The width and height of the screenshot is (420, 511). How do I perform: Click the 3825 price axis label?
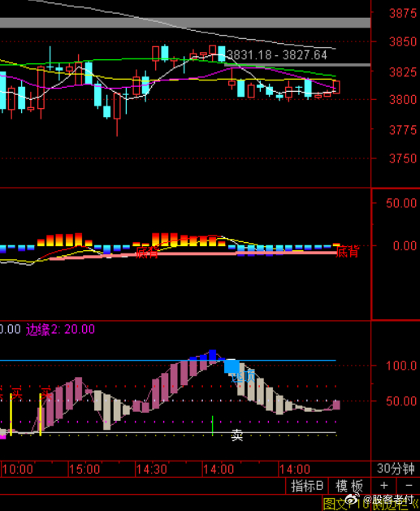click(403, 71)
